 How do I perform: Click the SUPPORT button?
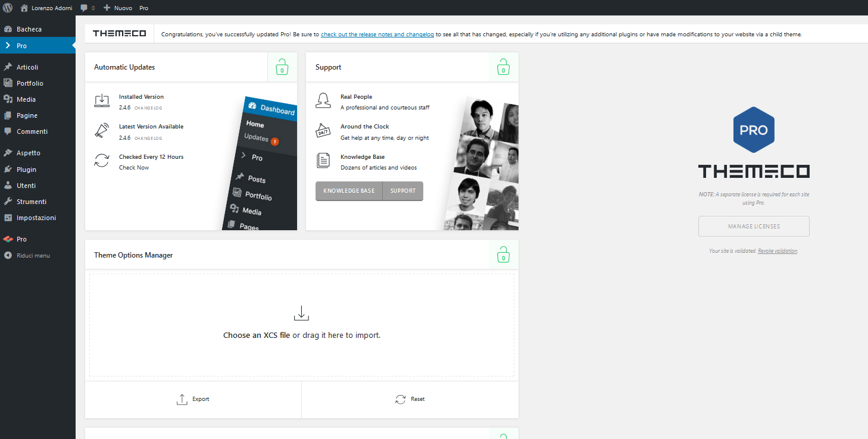point(403,191)
